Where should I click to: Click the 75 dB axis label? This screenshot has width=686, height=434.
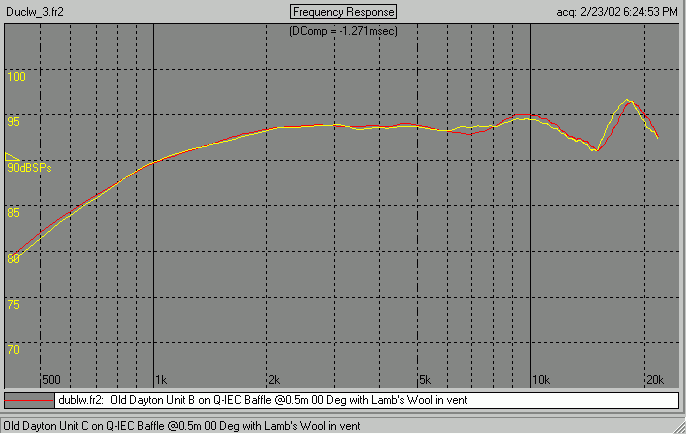click(14, 305)
